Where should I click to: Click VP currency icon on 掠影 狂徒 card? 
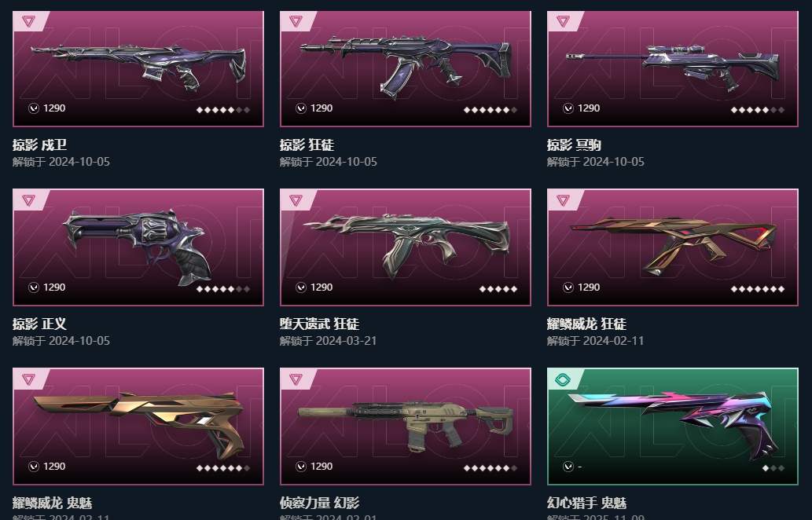pos(301,108)
